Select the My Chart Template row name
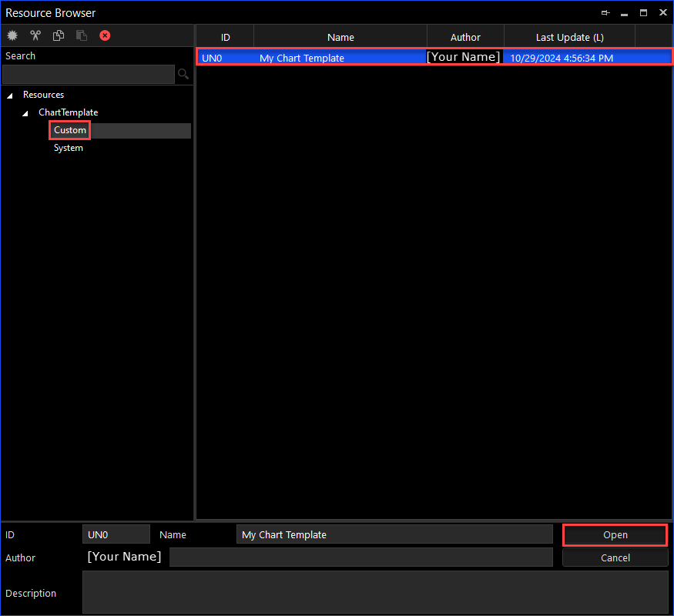Screen dimensions: 674x616 click(302, 58)
